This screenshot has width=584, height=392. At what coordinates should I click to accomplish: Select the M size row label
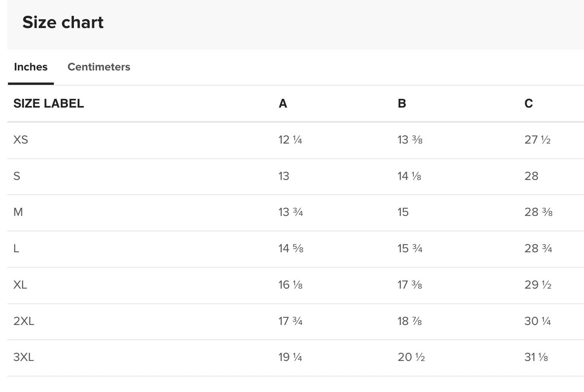point(18,212)
